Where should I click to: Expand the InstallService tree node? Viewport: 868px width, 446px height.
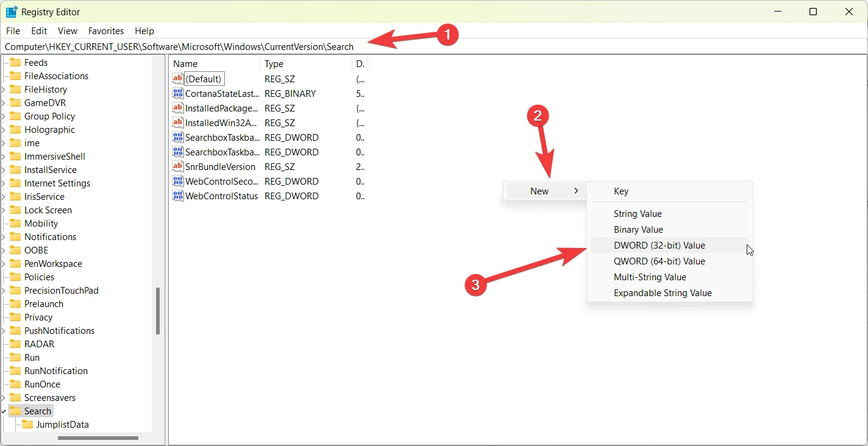click(x=4, y=169)
